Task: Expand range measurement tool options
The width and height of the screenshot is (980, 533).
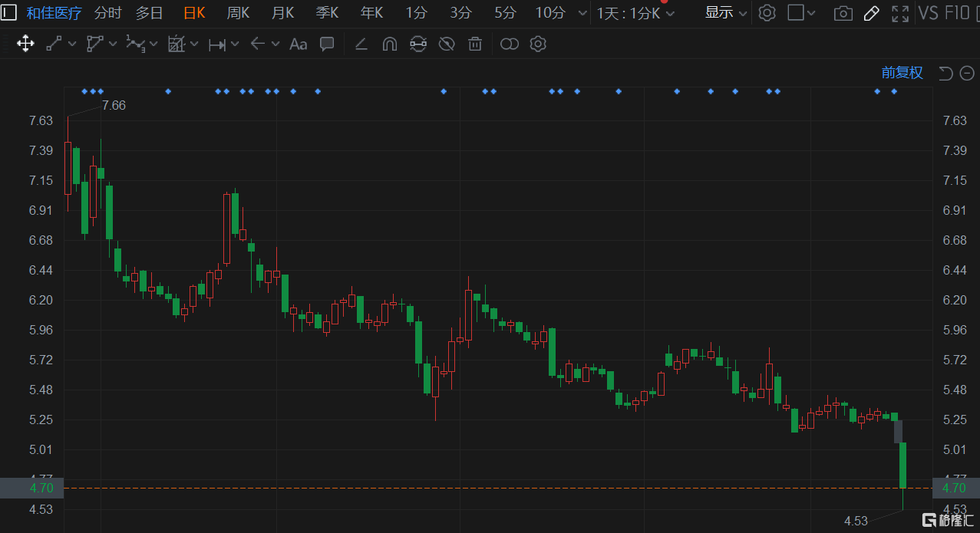Action: (x=235, y=44)
